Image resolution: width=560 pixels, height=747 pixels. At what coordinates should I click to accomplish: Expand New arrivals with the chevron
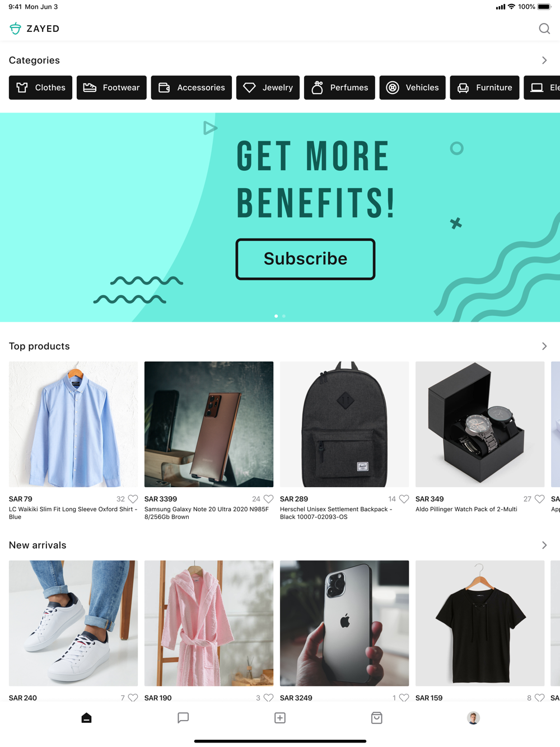tap(544, 545)
